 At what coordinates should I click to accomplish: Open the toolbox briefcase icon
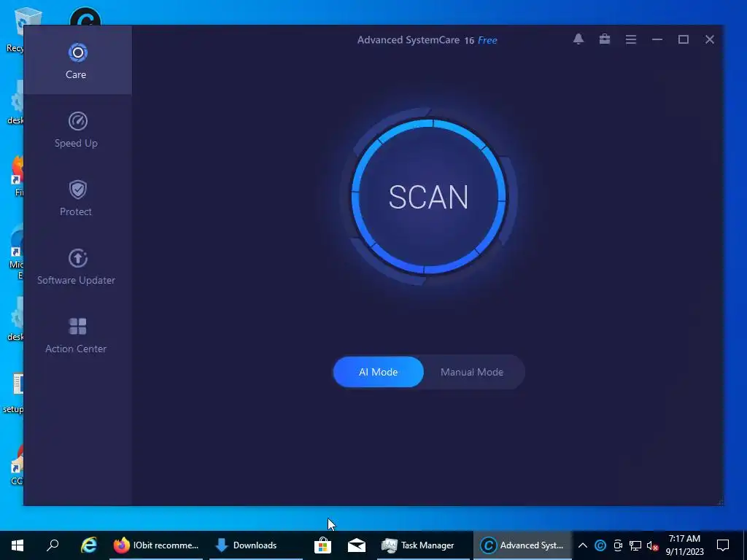[x=605, y=39]
